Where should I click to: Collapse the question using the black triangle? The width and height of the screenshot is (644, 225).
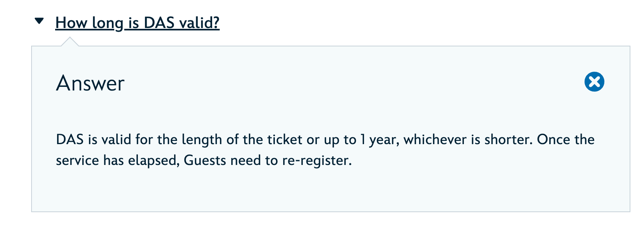(39, 21)
